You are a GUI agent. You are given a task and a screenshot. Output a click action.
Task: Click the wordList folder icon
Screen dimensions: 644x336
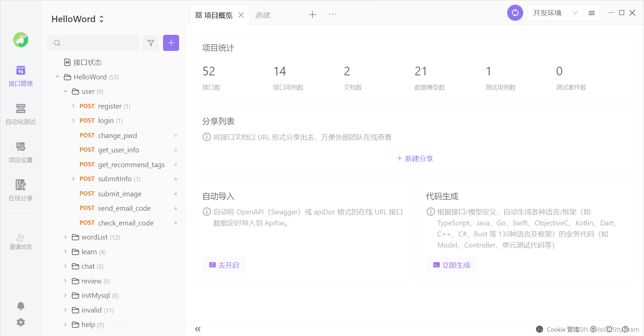click(75, 237)
